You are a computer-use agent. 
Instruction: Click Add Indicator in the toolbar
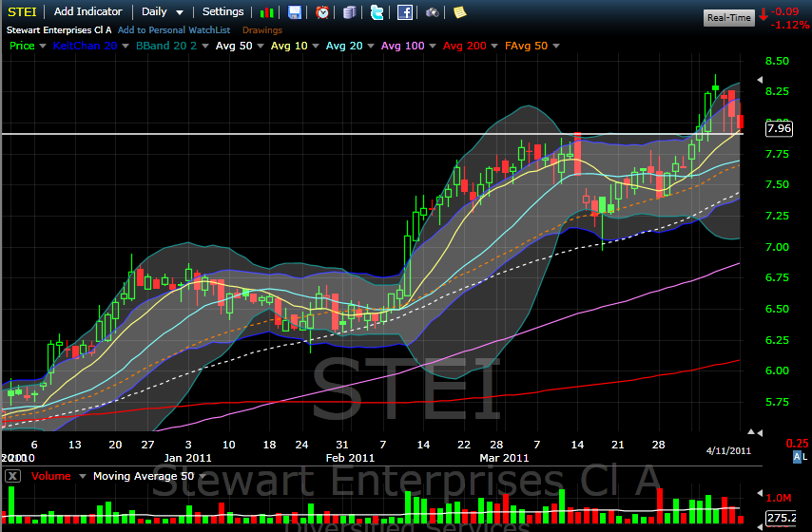tap(88, 11)
